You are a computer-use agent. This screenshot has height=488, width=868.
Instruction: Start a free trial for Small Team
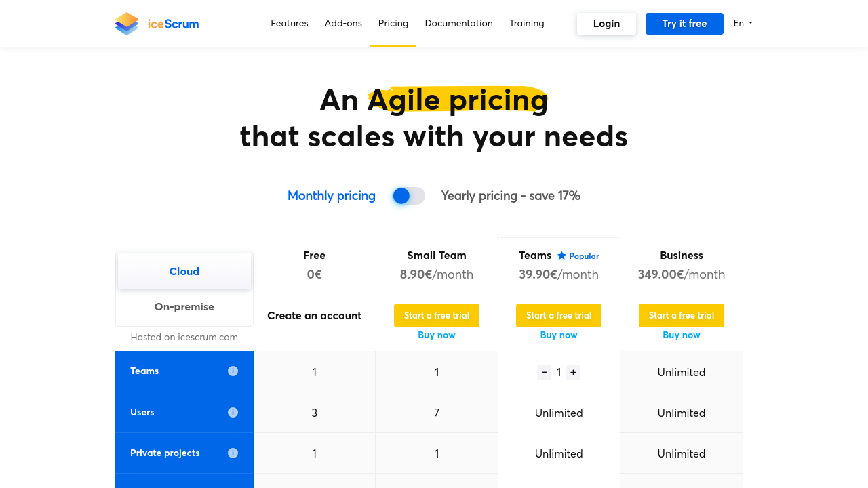tap(437, 315)
